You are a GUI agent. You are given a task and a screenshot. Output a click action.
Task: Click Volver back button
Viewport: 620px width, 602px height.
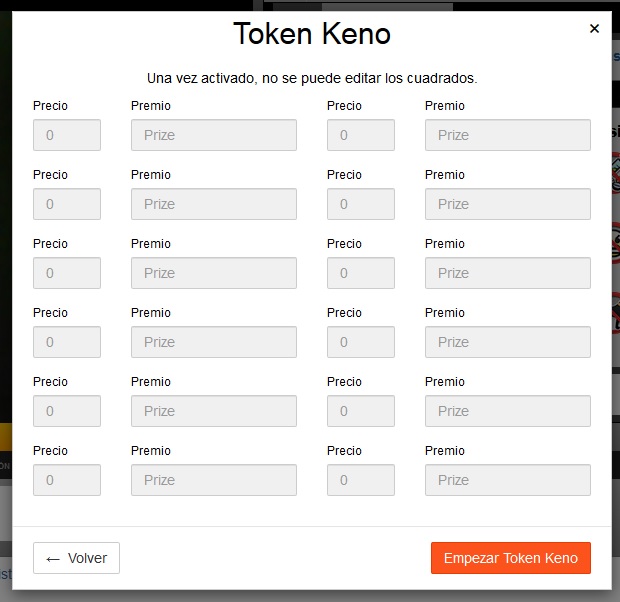[76, 558]
